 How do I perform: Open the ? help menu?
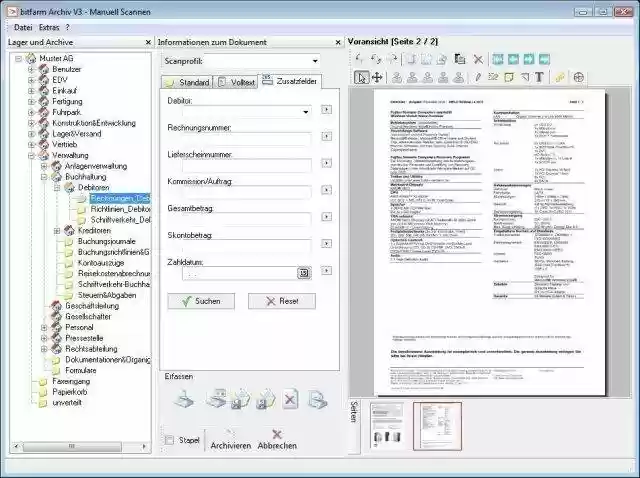pos(67,27)
